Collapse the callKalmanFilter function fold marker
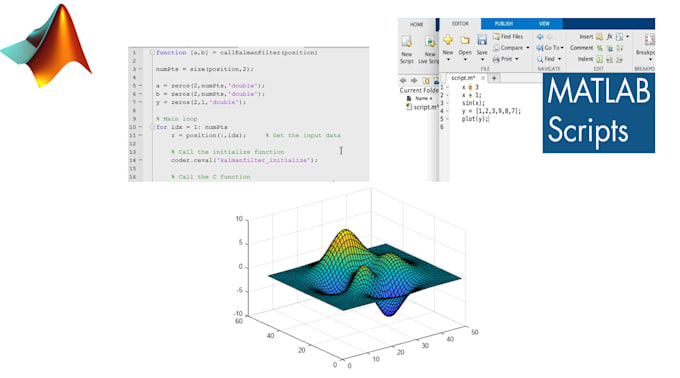 (x=152, y=52)
